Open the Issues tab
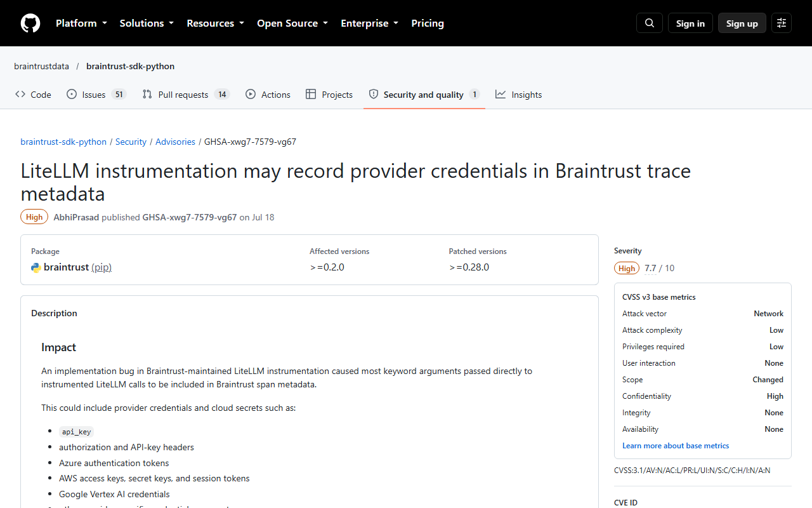 (x=96, y=95)
